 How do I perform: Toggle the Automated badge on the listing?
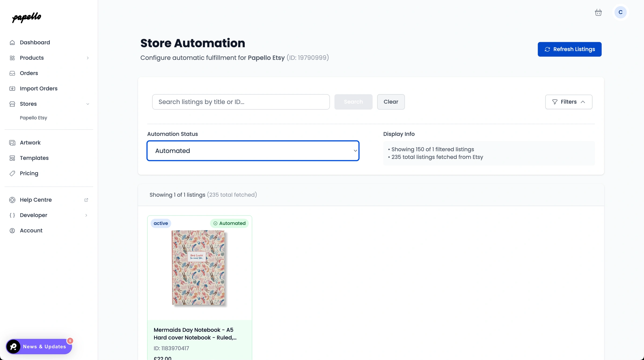pyautogui.click(x=229, y=223)
